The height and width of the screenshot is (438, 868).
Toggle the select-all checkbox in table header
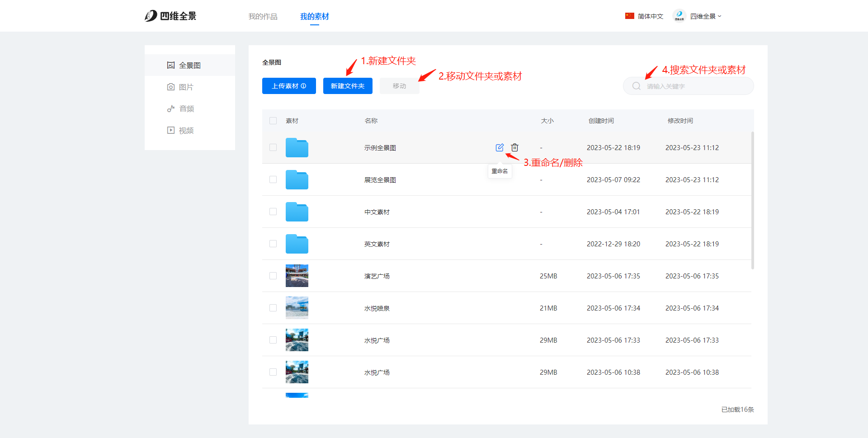273,121
